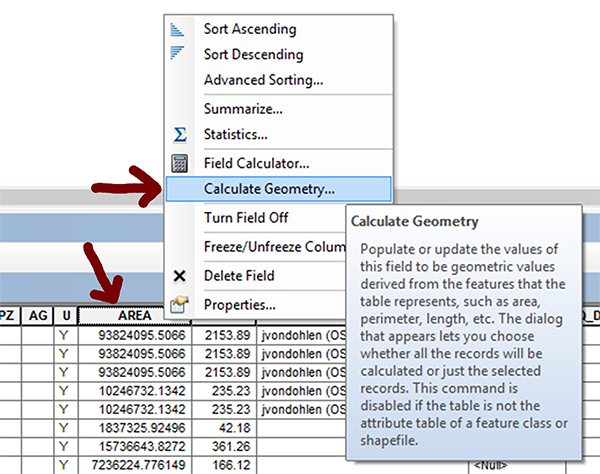
Task: Select Summarize menu entry
Action: [243, 108]
